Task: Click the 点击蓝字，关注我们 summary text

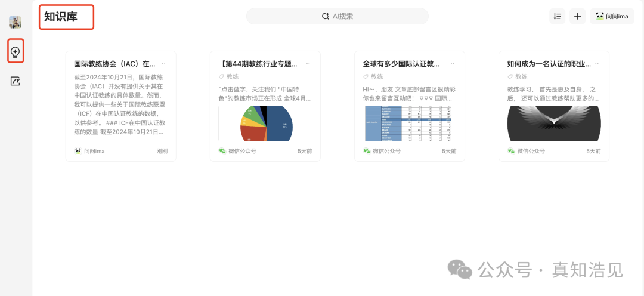Action: (265, 94)
